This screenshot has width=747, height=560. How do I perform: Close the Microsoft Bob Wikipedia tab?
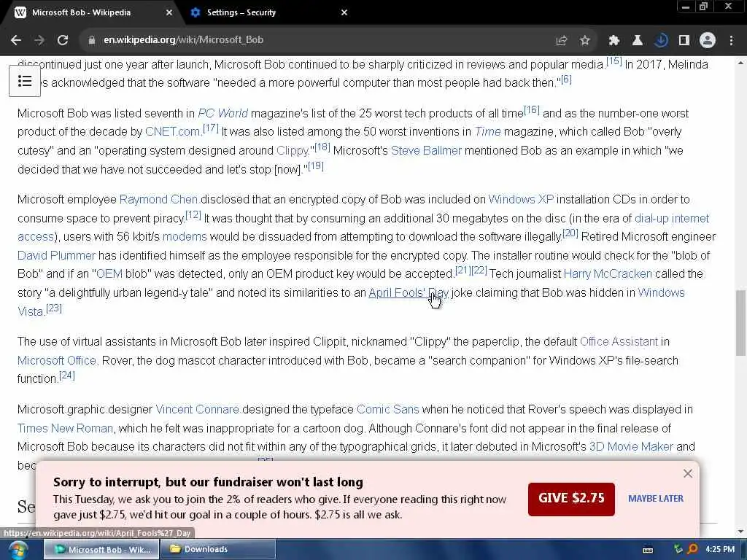point(169,12)
